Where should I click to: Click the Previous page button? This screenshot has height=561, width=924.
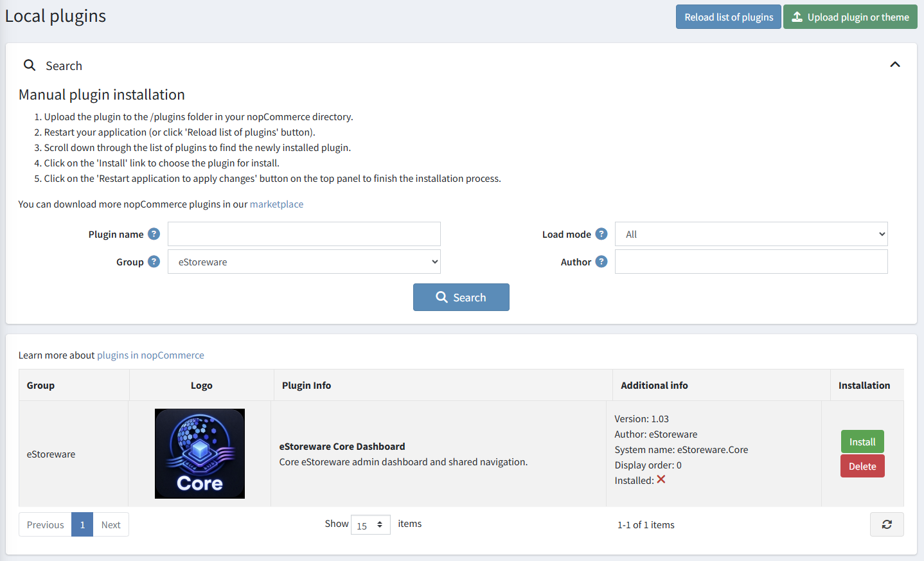(x=45, y=524)
